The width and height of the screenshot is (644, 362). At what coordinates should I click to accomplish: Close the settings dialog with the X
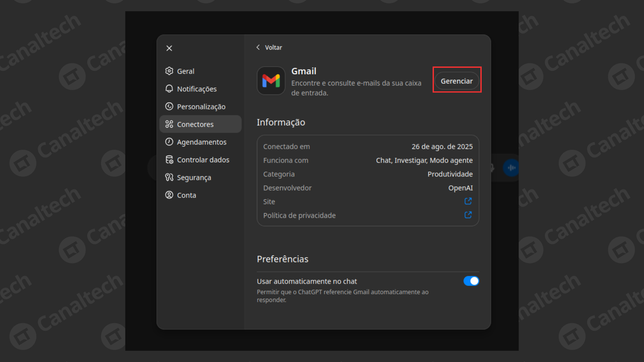169,48
